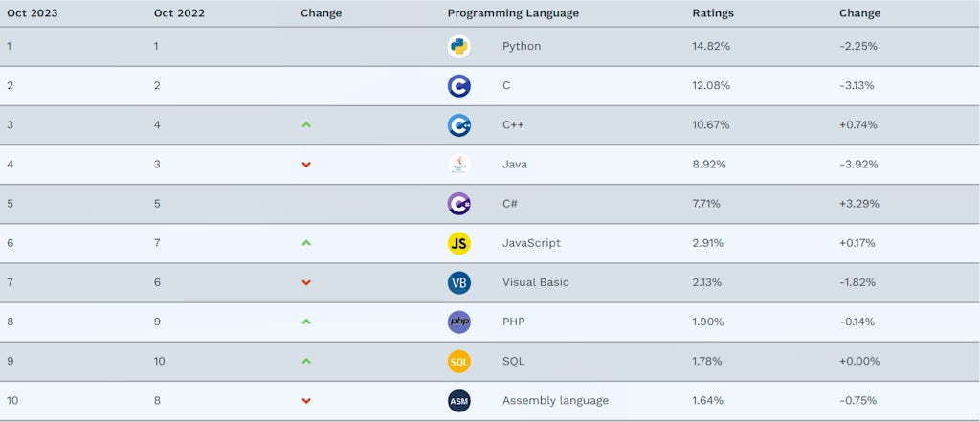This screenshot has height=422, width=980.
Task: Click the Assembly language name text
Action: tap(556, 401)
